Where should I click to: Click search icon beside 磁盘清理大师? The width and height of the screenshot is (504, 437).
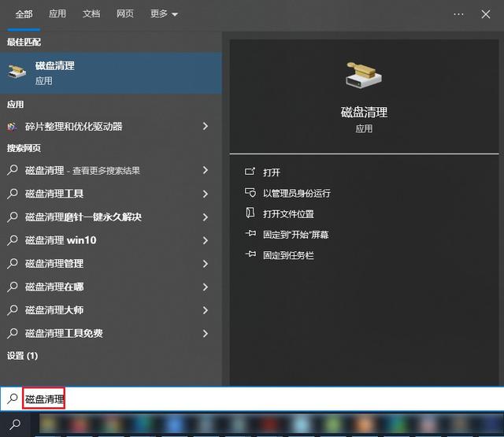pyautogui.click(x=13, y=309)
